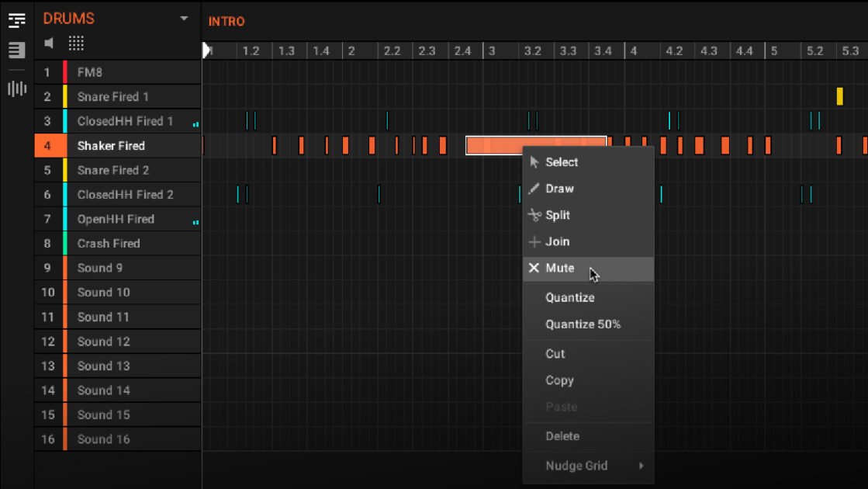Select the ClosedHH Fired 1 sound

point(117,121)
